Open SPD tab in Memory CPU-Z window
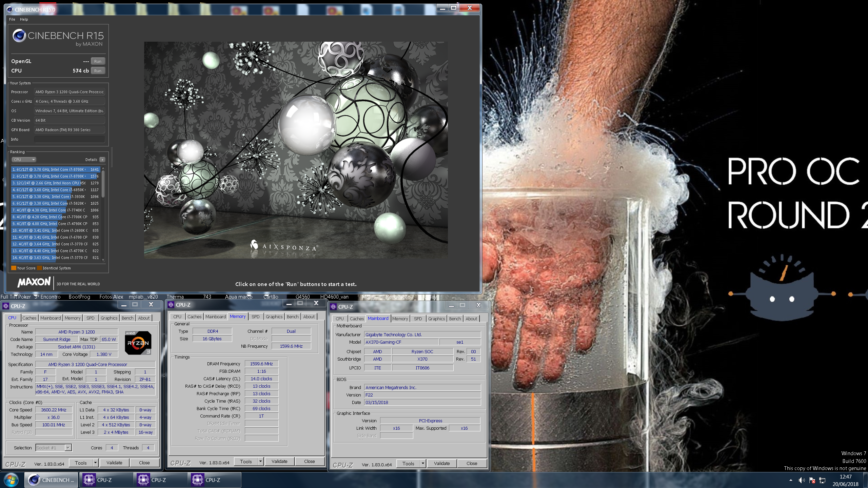 coord(256,317)
